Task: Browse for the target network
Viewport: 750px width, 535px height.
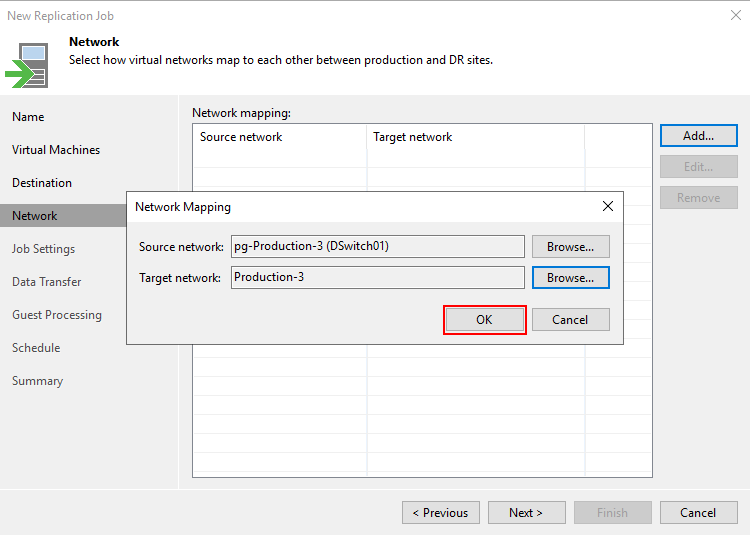Action: point(570,277)
